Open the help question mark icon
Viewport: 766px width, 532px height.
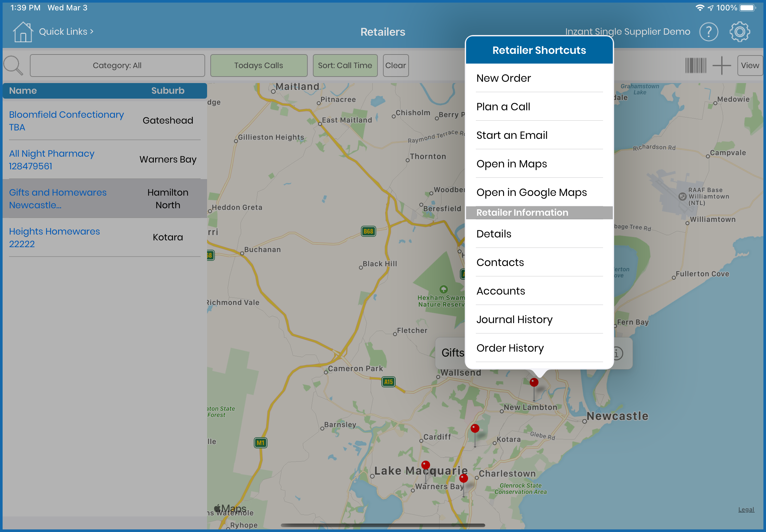coord(708,32)
